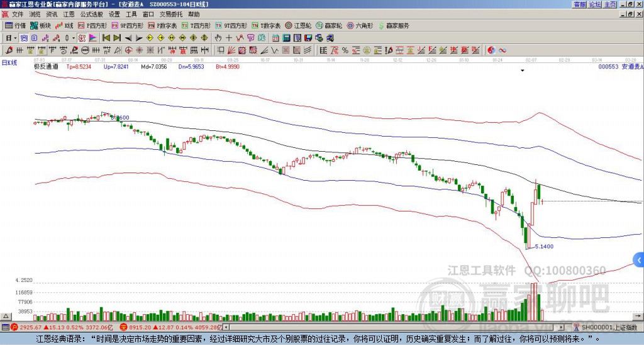Screen dimensions: 644x345
Task: Open the 行情 quotes view
Action: (x=15, y=25)
